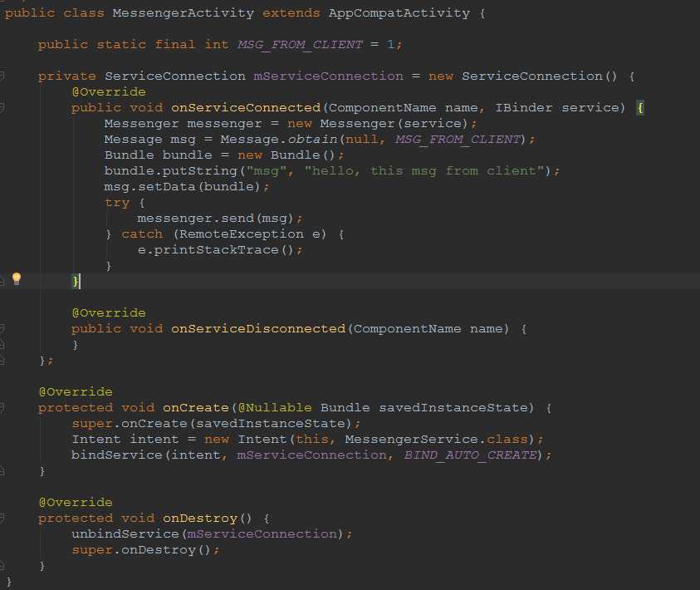Collapse the mServiceConnection declaration fold marker

(x=2, y=76)
